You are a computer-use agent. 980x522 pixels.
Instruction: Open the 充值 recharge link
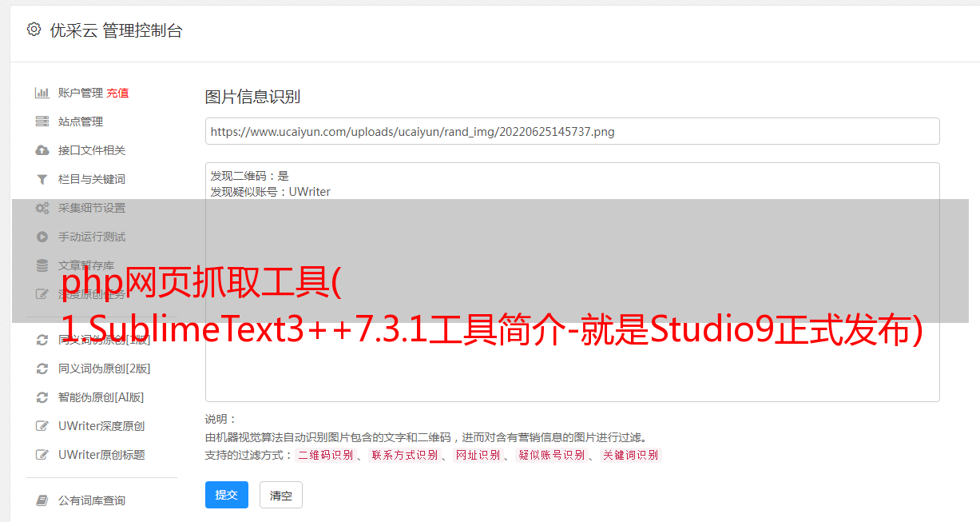pyautogui.click(x=117, y=93)
